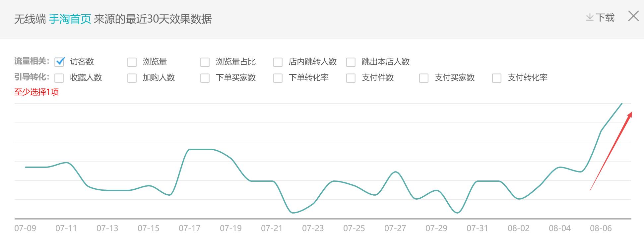Select the 支付件数 checkbox
644x247 pixels.
point(351,78)
